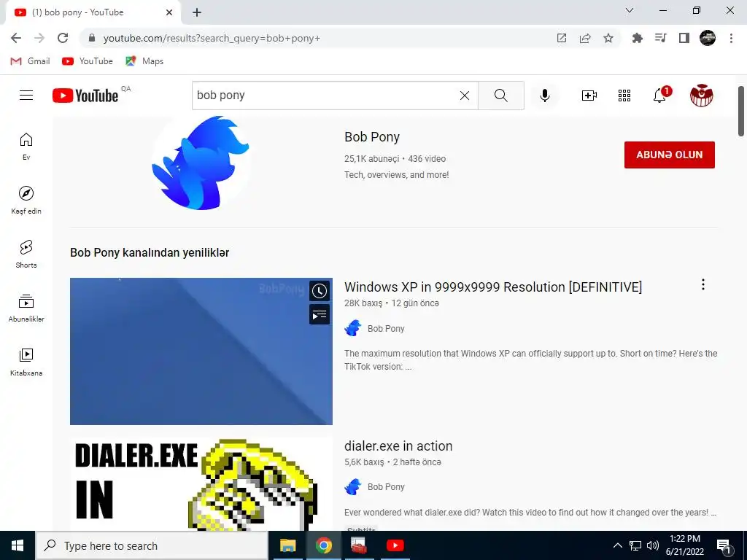Open Kitabxana library in sidebar

pos(26,362)
